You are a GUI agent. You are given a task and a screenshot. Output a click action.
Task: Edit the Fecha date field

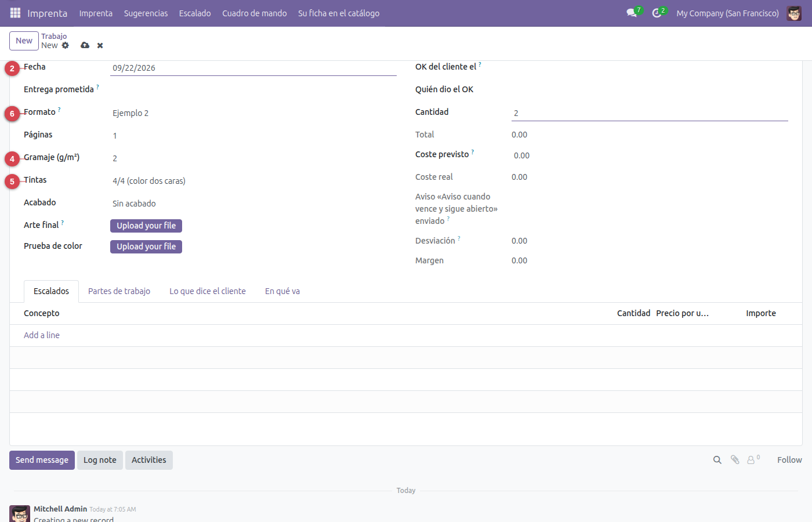(x=253, y=68)
